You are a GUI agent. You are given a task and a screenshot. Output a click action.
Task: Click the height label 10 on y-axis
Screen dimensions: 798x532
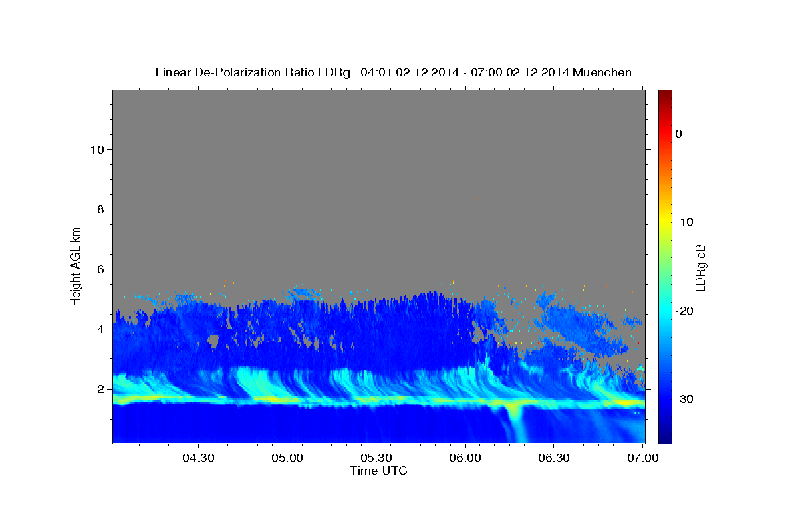tap(96, 149)
